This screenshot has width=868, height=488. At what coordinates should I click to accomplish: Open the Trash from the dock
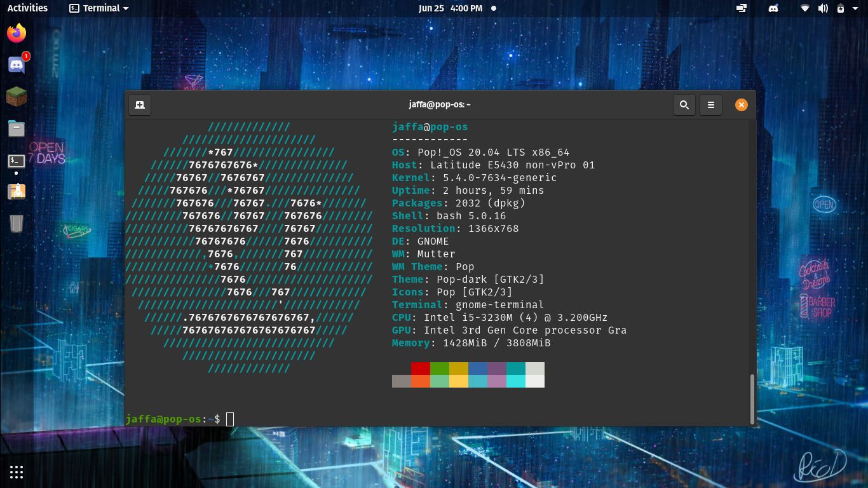pos(16,224)
